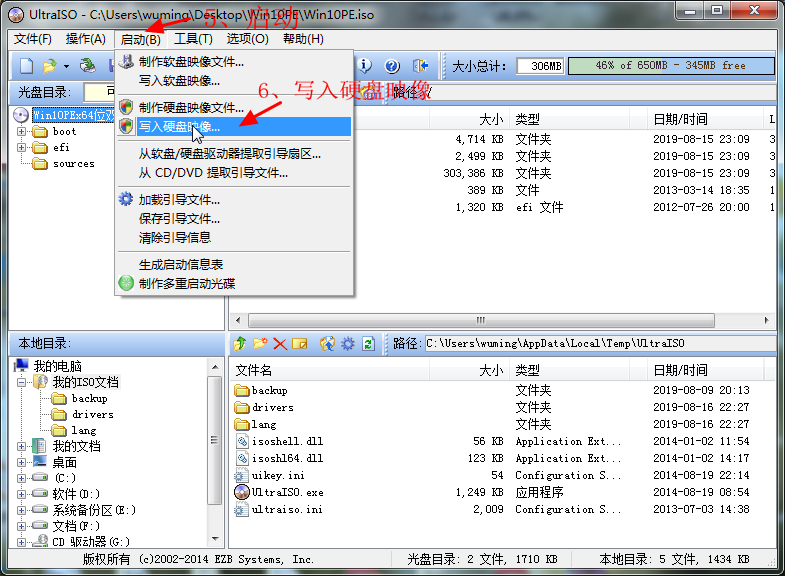Open the dropdown arrow beside Open icon
The height and width of the screenshot is (576, 785).
click(x=66, y=66)
